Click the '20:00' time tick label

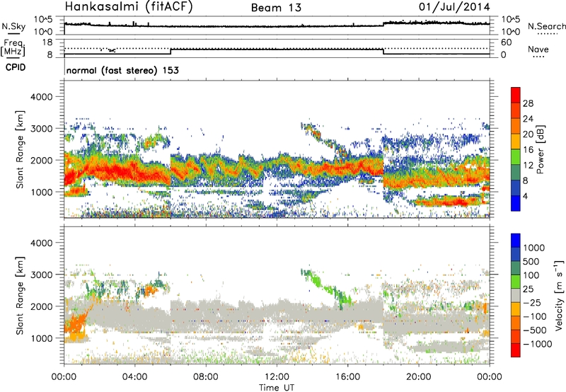click(x=418, y=377)
